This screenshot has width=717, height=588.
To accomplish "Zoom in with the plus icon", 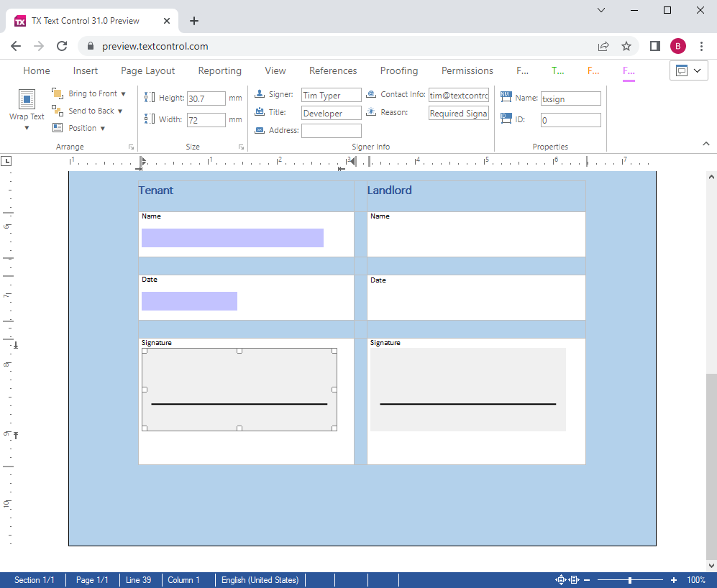I will [673, 580].
